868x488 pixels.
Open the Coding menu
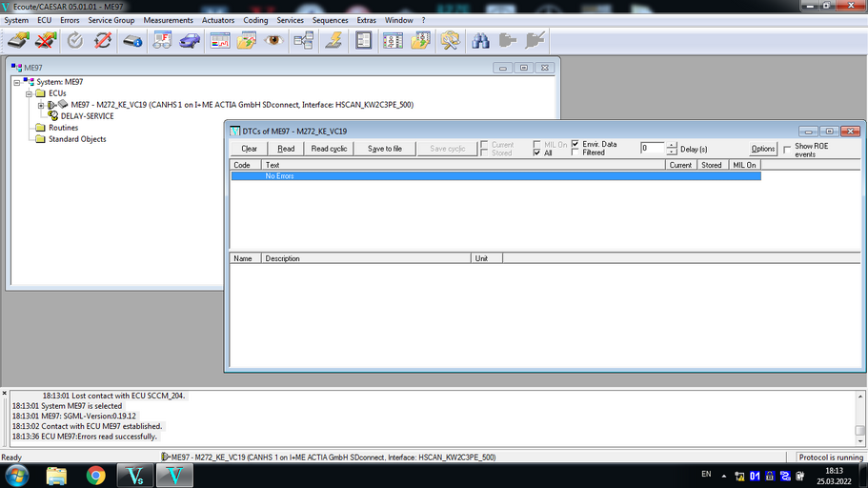[255, 20]
